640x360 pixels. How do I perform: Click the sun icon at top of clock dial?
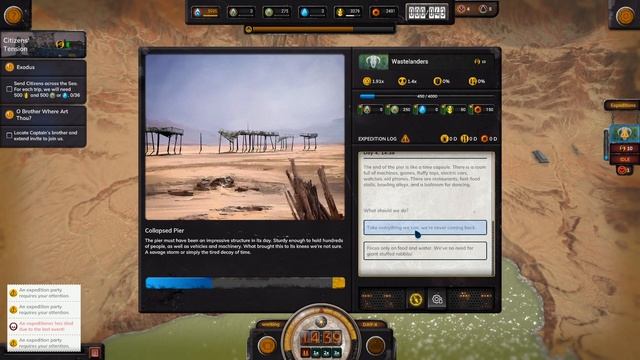(321, 322)
